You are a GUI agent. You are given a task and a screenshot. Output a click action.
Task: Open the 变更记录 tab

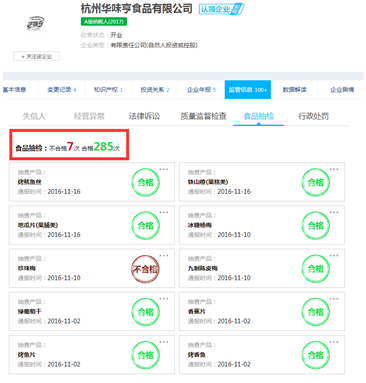coord(62,90)
